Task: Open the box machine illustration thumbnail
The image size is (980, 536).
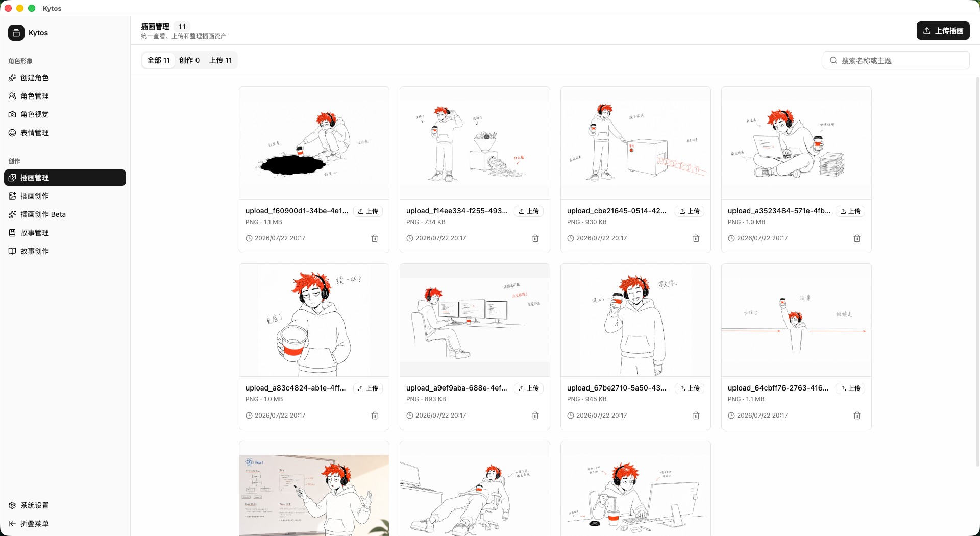Action: tap(635, 143)
